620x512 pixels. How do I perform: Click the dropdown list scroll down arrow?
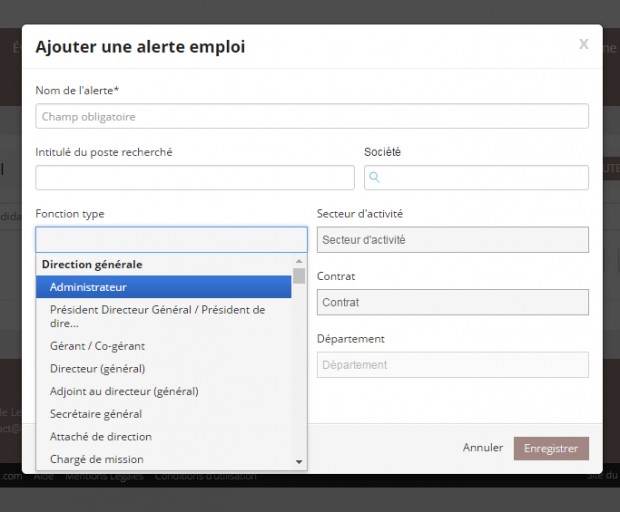click(299, 462)
